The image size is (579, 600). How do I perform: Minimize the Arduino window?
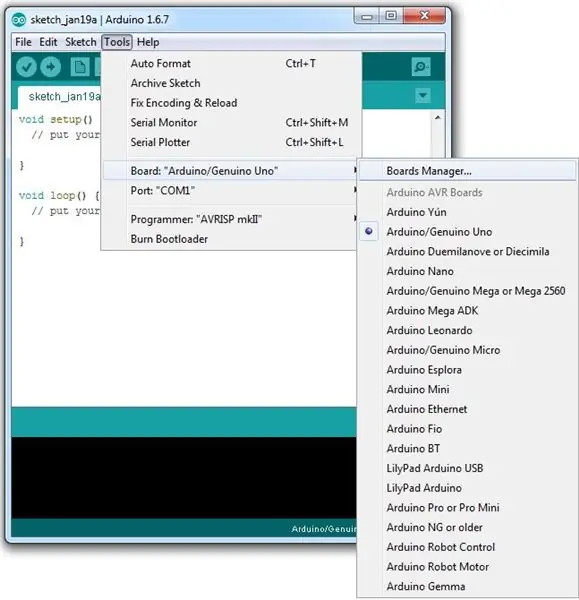click(x=367, y=16)
